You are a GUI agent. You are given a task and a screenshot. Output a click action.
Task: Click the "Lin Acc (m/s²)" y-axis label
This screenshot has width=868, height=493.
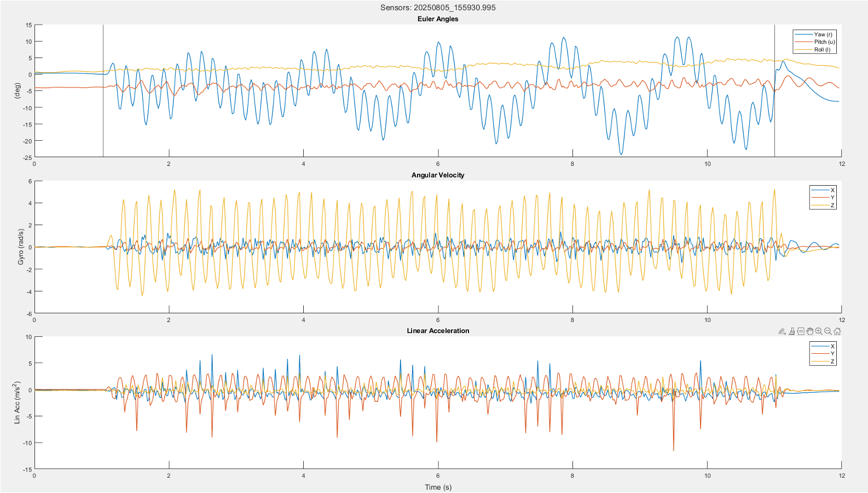click(x=16, y=403)
